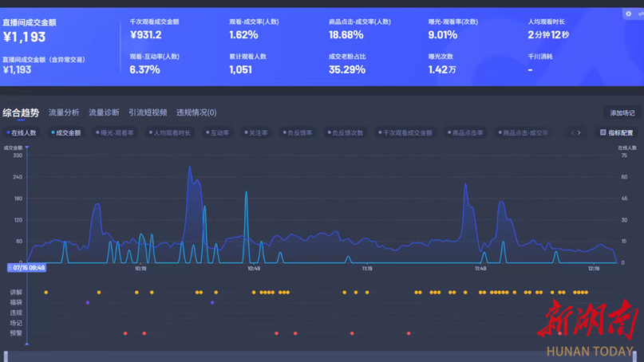Viewport: 644px width, 362px height.
Task: Click the 07/15 09:49 timeline cursor label
Action: (x=26, y=268)
